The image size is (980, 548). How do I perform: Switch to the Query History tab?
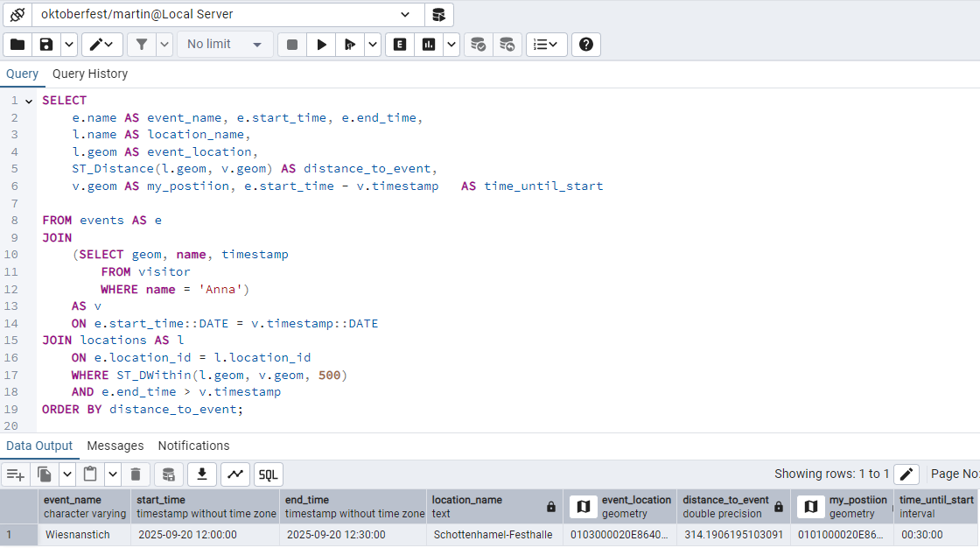[x=90, y=74]
